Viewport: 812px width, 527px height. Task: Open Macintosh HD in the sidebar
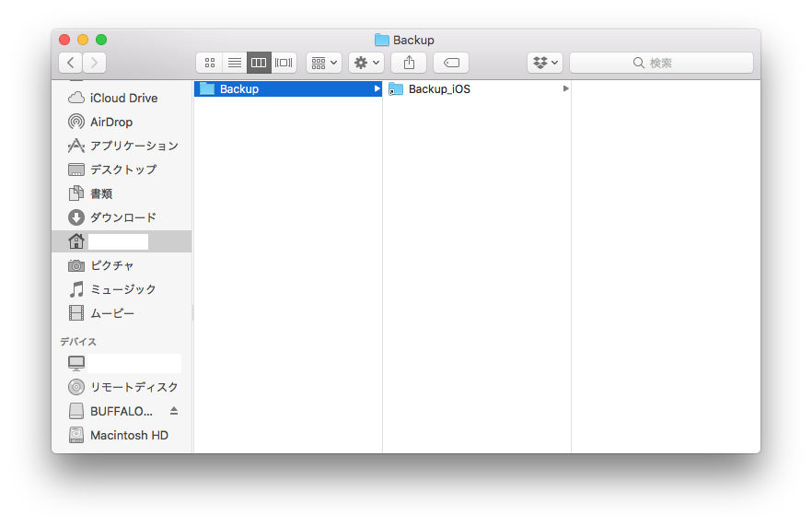click(x=122, y=435)
